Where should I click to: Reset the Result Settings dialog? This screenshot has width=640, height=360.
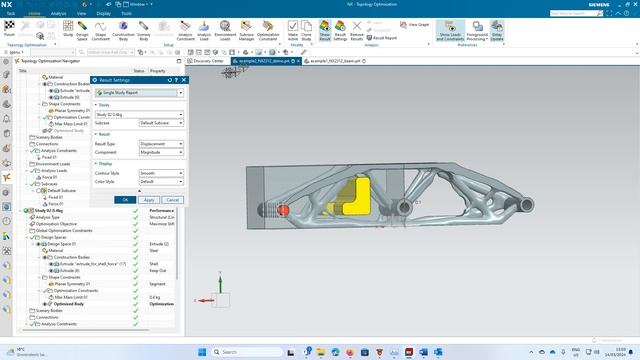[x=170, y=80]
